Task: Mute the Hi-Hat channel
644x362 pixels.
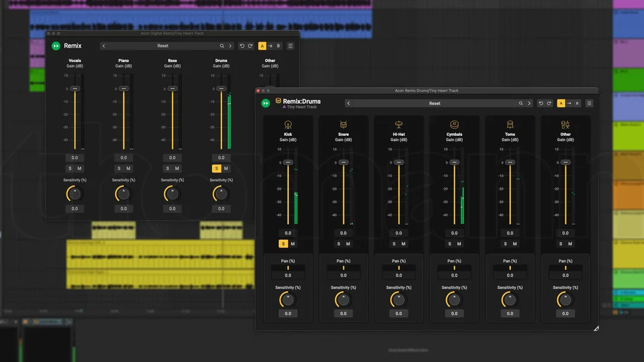Action: [x=403, y=244]
